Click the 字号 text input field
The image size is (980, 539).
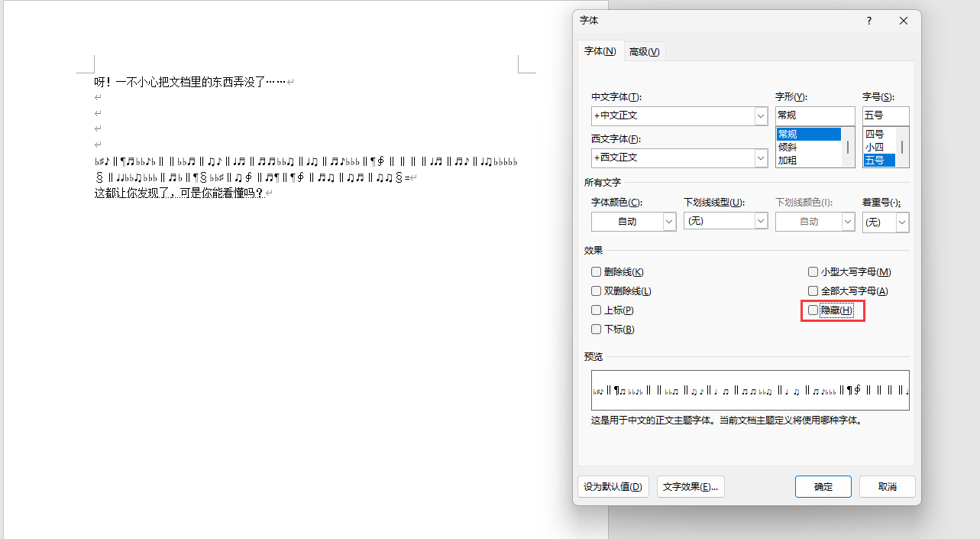pyautogui.click(x=885, y=115)
